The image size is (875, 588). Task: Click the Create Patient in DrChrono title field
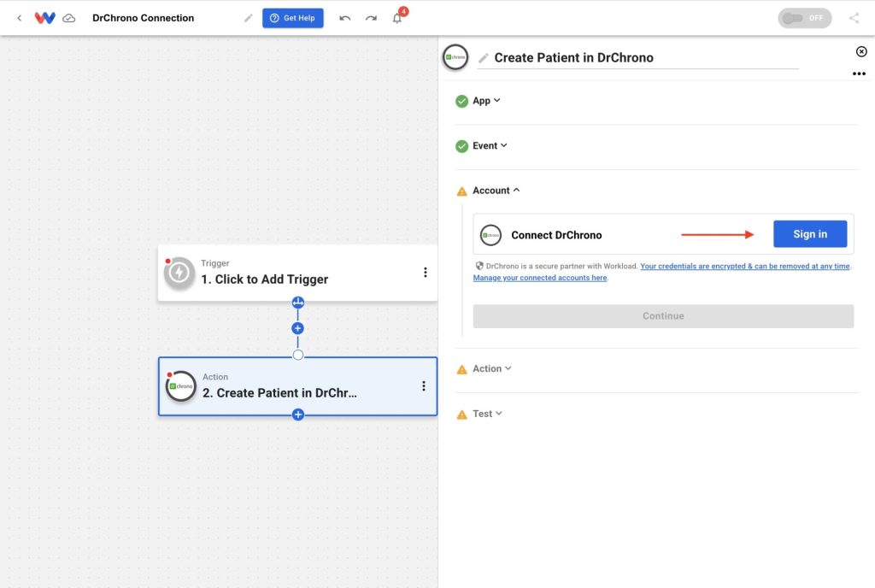[x=637, y=57]
